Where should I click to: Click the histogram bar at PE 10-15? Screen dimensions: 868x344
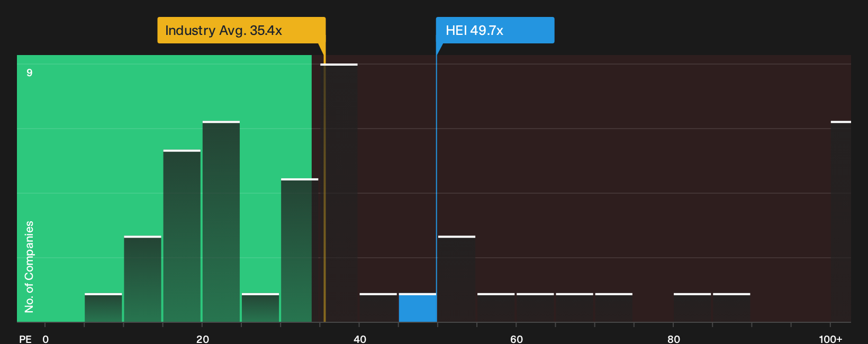143,279
